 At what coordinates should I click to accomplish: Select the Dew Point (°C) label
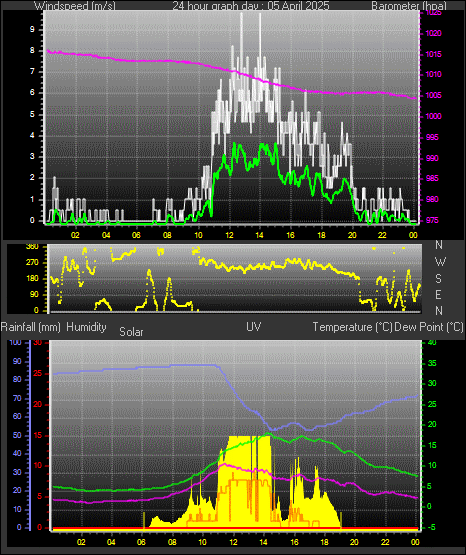point(428,327)
